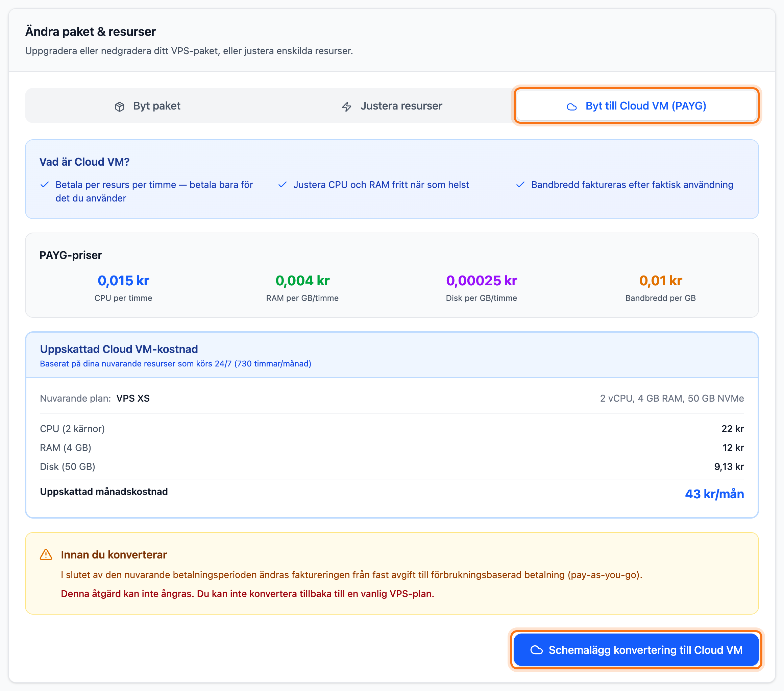Click the Uppskattad månadskostnad label

(104, 492)
